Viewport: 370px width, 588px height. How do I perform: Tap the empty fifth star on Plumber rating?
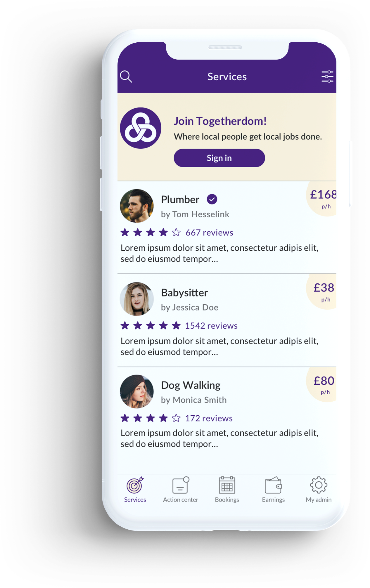[176, 233]
